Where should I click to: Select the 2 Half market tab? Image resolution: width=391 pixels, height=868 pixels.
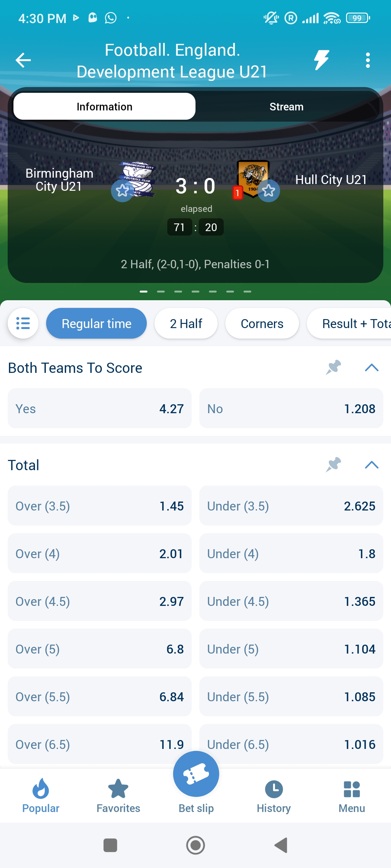(186, 324)
